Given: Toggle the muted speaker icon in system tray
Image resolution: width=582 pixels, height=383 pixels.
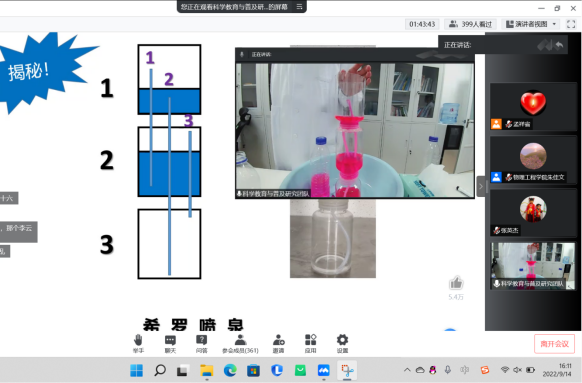Looking at the screenshot, I should 517,370.
